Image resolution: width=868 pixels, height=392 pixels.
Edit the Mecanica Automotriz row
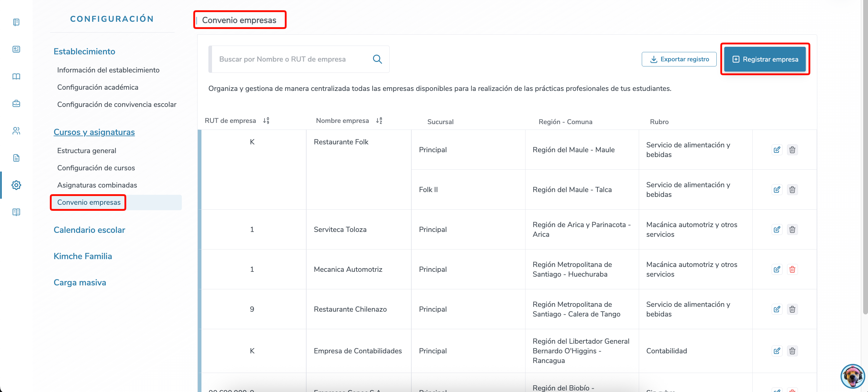(x=777, y=269)
